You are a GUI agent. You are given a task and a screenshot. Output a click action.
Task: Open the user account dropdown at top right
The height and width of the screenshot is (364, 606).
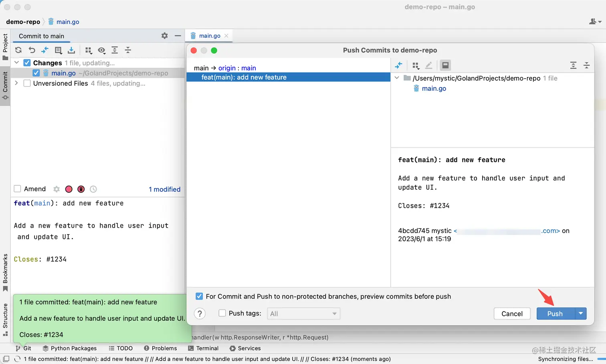pos(595,22)
